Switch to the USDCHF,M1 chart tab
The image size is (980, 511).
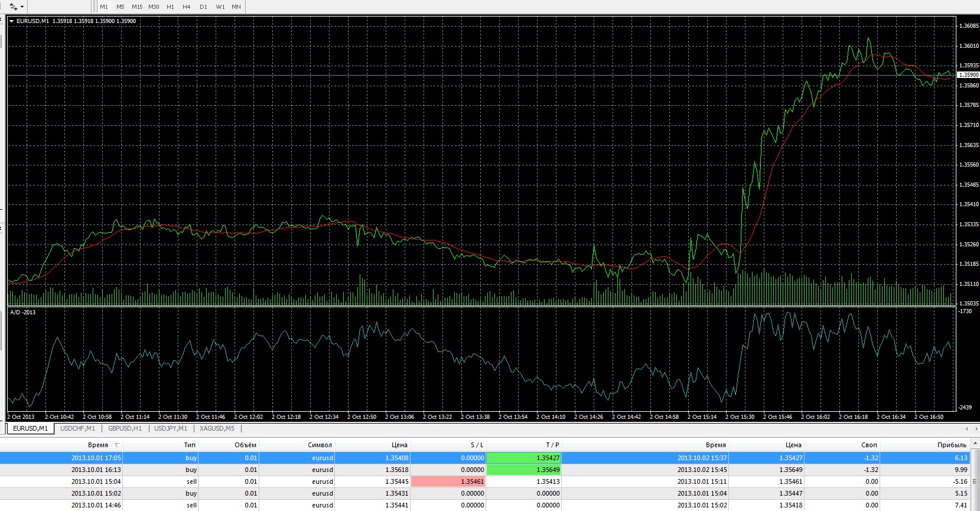tap(77, 428)
